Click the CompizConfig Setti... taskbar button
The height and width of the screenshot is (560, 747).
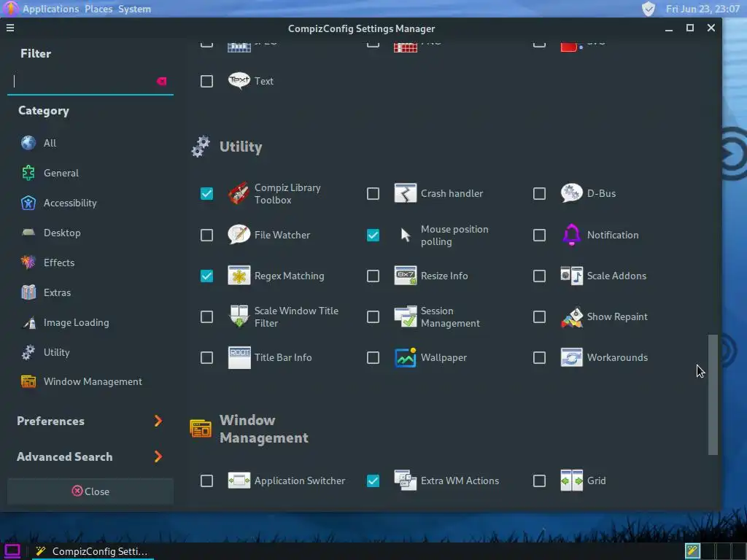(93, 551)
